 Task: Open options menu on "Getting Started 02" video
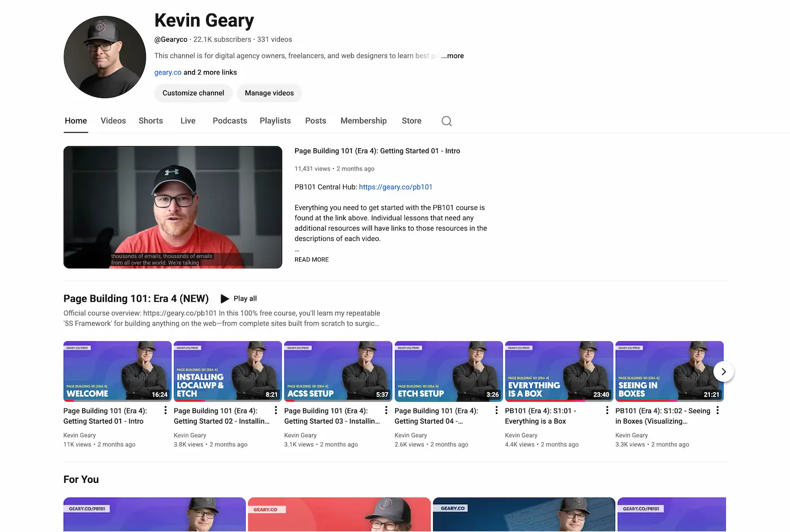tap(275, 410)
